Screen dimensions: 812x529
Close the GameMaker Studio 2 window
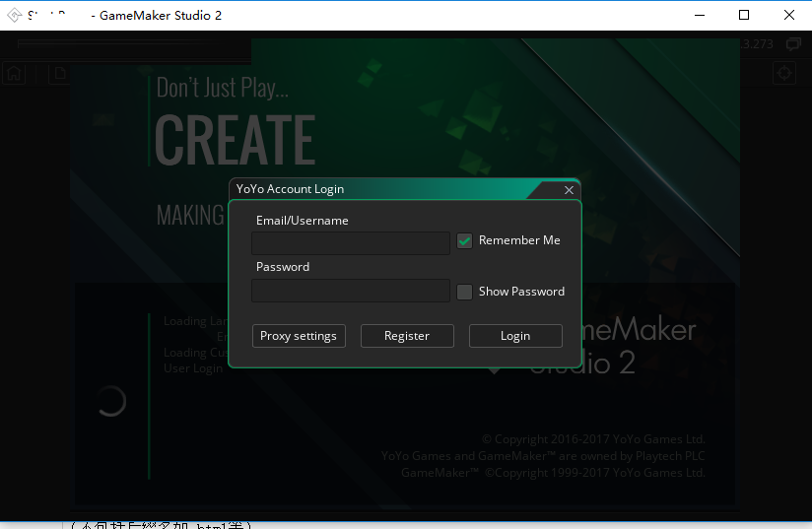pos(788,15)
